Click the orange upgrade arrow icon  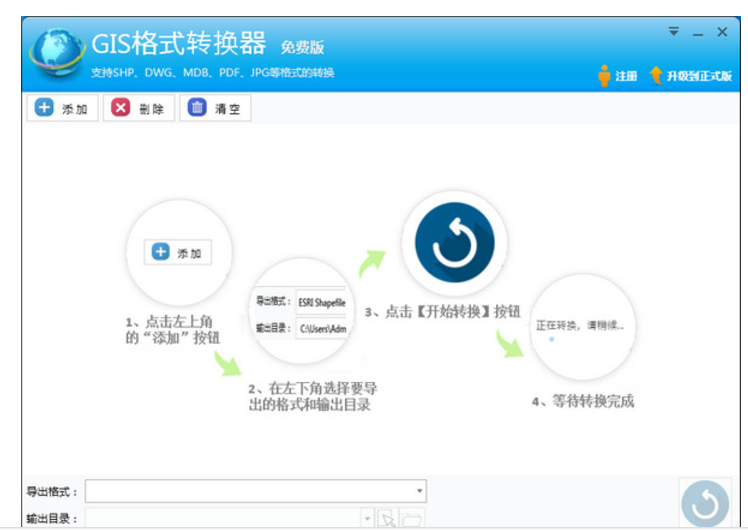coord(656,76)
